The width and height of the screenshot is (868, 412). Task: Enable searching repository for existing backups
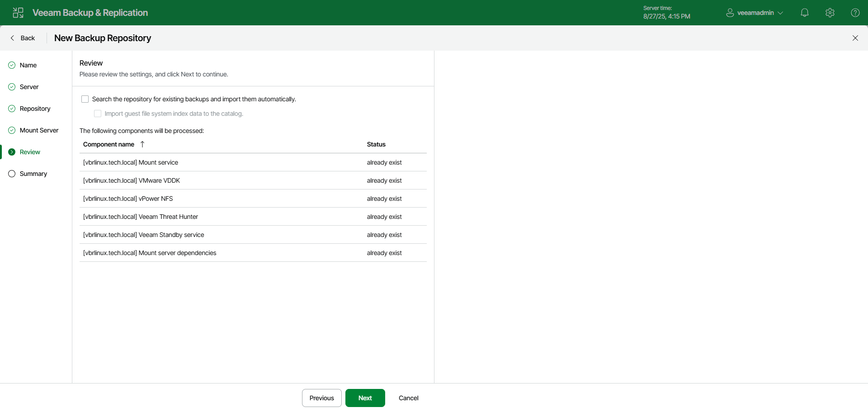(85, 99)
